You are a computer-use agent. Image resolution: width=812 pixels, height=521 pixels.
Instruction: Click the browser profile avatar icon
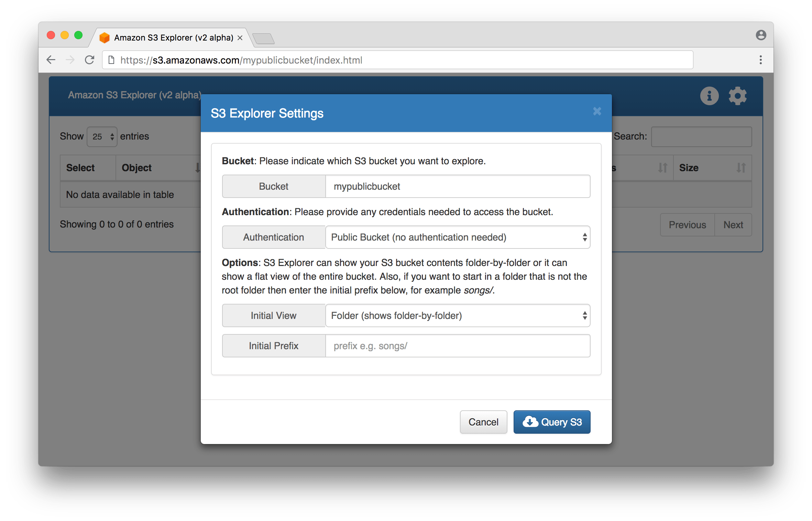[x=761, y=35]
